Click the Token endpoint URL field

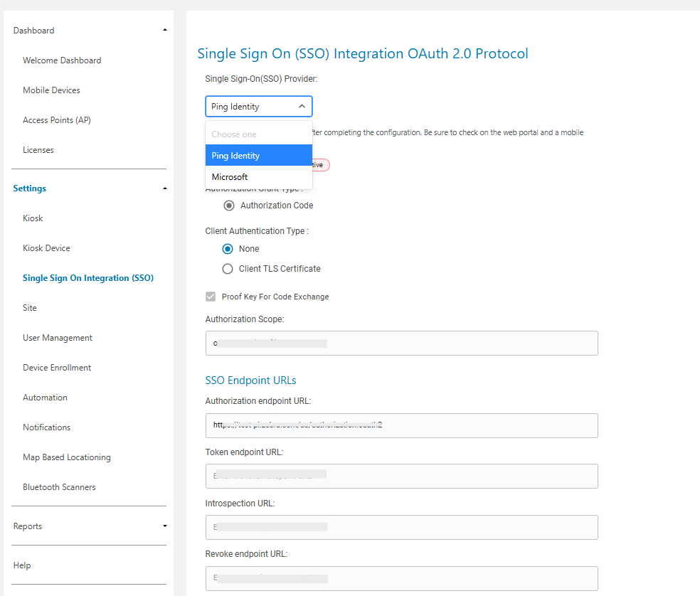pos(401,476)
